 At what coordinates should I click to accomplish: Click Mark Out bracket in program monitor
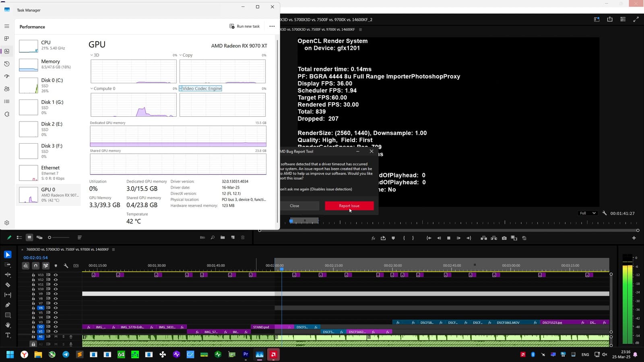(413, 238)
